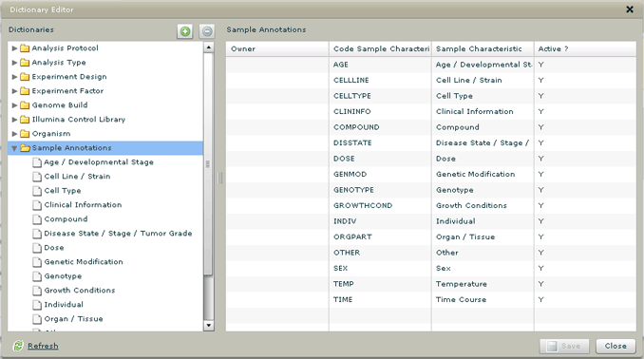This screenshot has width=644, height=359.
Task: Click the Growth Conditions document icon
Action: tap(37, 291)
